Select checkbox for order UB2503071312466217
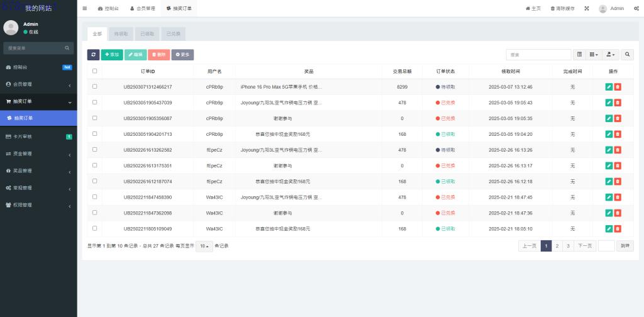The width and height of the screenshot is (644, 317). [x=95, y=87]
